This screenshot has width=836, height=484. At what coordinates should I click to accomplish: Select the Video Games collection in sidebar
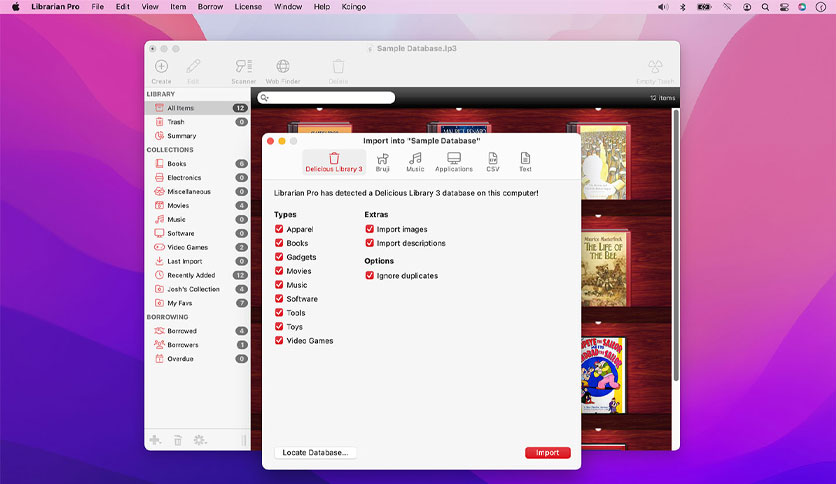(x=198, y=247)
